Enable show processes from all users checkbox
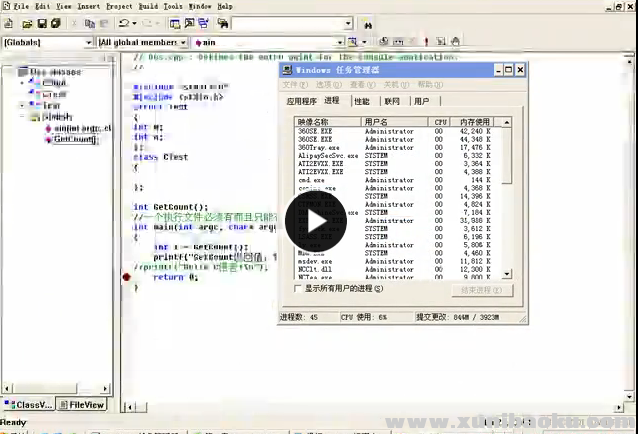Screen dimensions: 638x434 tap(297, 289)
